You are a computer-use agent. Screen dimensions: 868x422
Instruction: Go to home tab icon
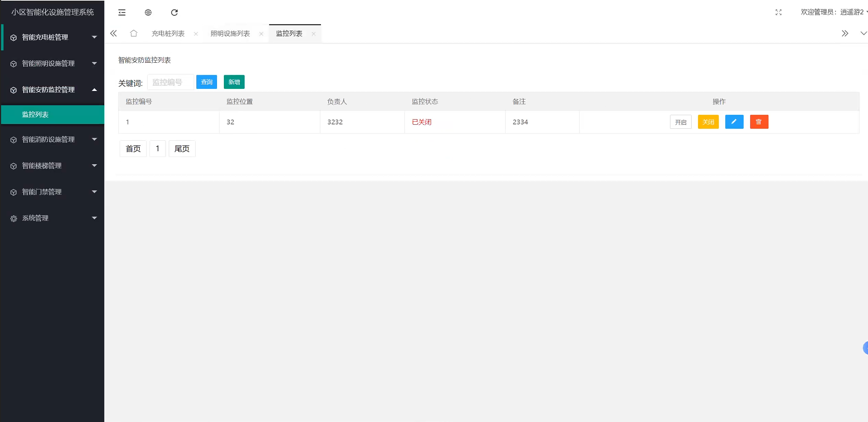click(134, 33)
